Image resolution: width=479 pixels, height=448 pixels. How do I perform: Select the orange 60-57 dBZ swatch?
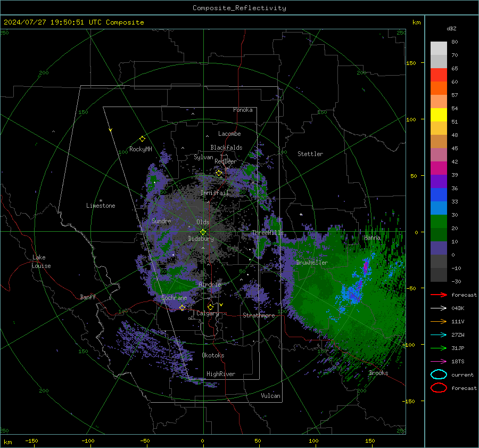[x=439, y=88]
